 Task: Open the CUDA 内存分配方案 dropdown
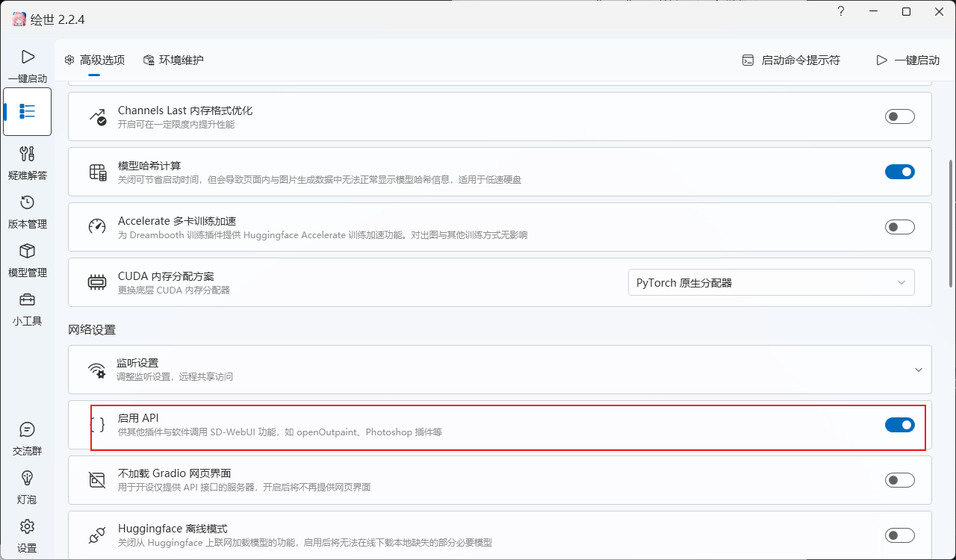tap(772, 282)
